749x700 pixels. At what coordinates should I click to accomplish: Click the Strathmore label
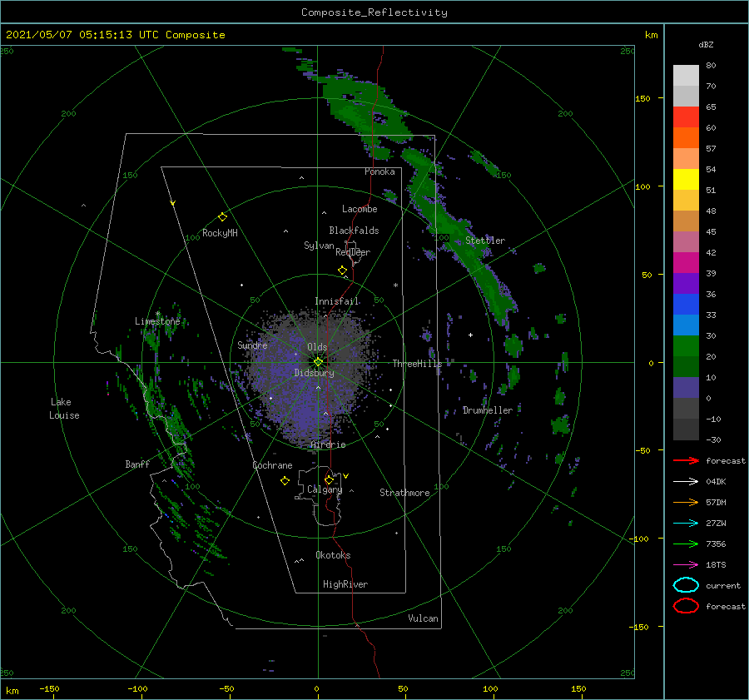point(404,493)
